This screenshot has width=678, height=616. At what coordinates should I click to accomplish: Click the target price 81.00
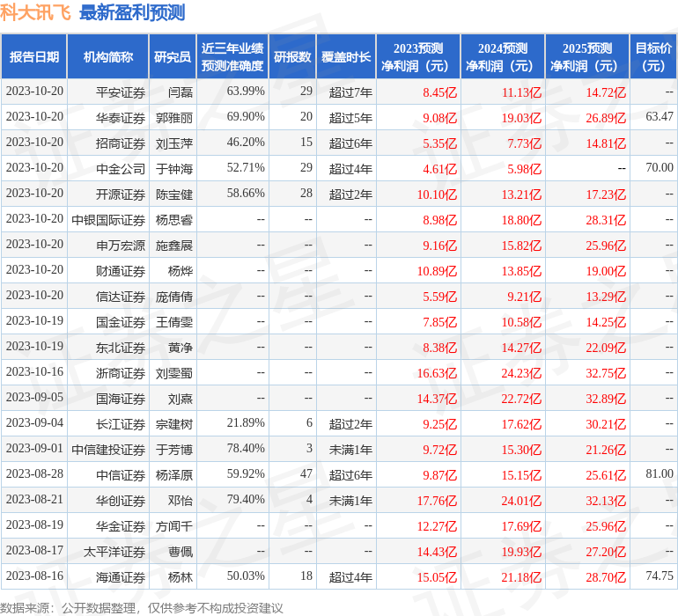pyautogui.click(x=660, y=473)
